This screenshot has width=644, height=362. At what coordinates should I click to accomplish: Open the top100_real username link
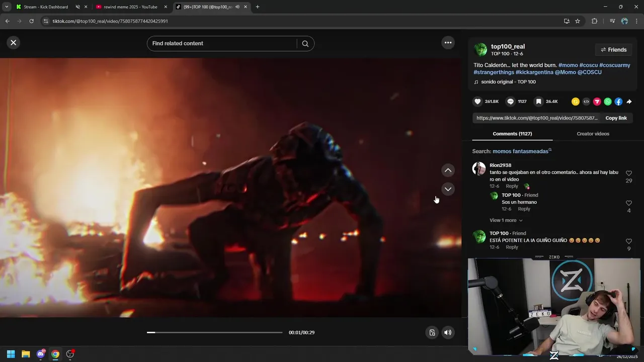coord(508,46)
